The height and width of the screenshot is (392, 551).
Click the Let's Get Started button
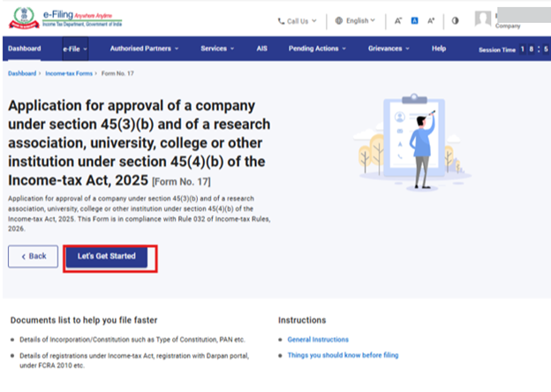[x=107, y=256]
